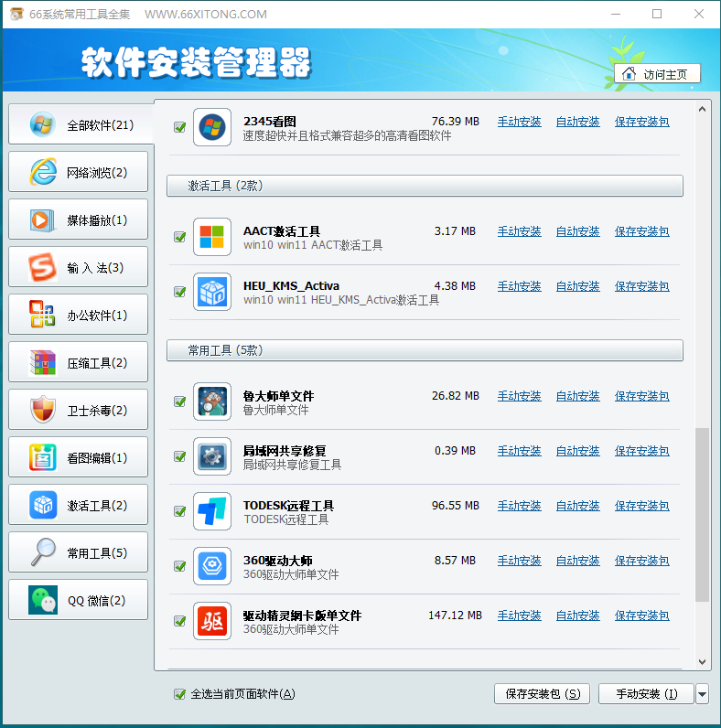Toggle the HEU_KMS_Activa checkbox
Image resolution: width=721 pixels, height=728 pixels.
point(179,292)
